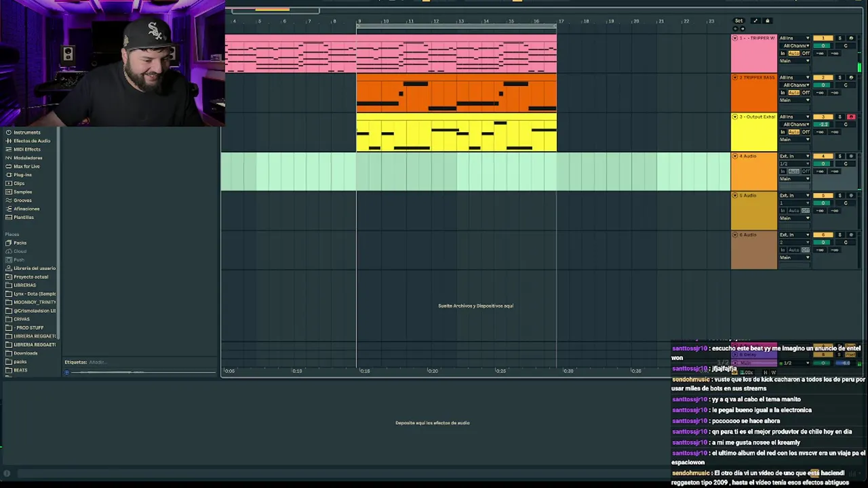Image resolution: width=868 pixels, height=488 pixels.
Task: Open Main output dropdown on track 1
Action: (x=795, y=60)
